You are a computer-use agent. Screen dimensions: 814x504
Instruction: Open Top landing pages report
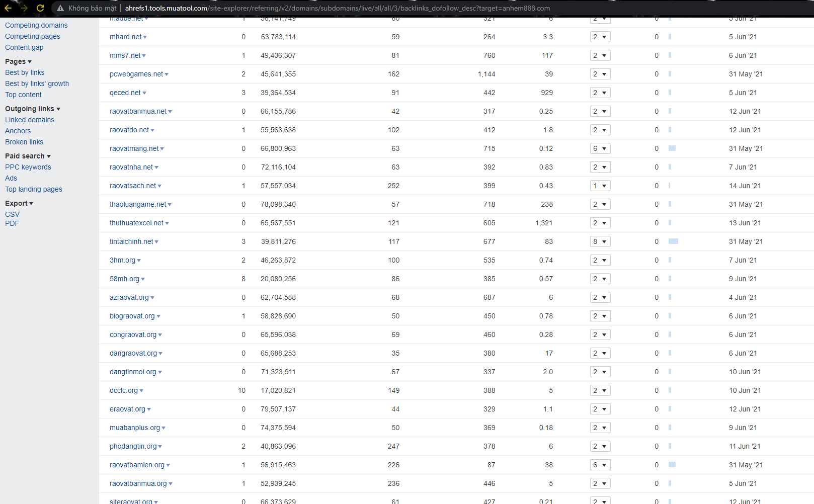click(34, 189)
